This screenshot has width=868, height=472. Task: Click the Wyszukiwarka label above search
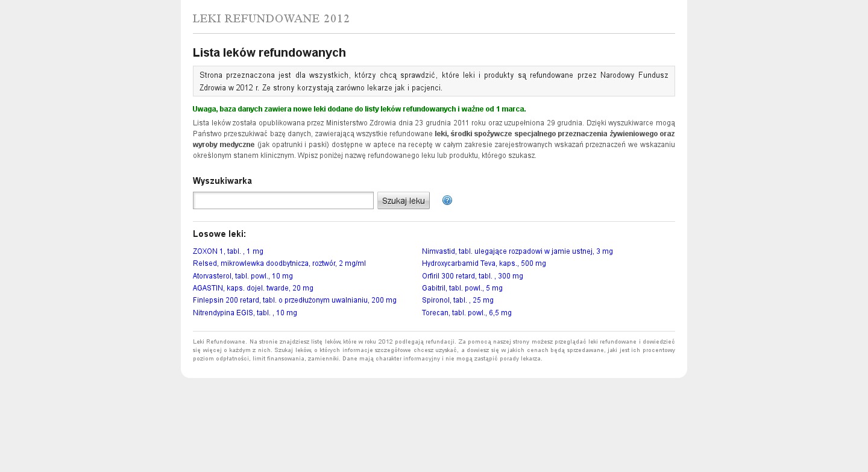tap(222, 181)
